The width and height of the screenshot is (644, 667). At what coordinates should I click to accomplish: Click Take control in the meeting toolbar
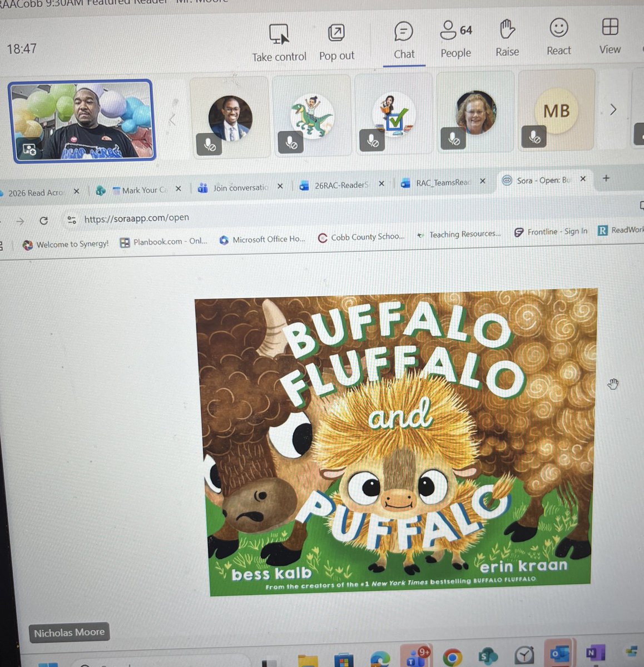point(279,43)
